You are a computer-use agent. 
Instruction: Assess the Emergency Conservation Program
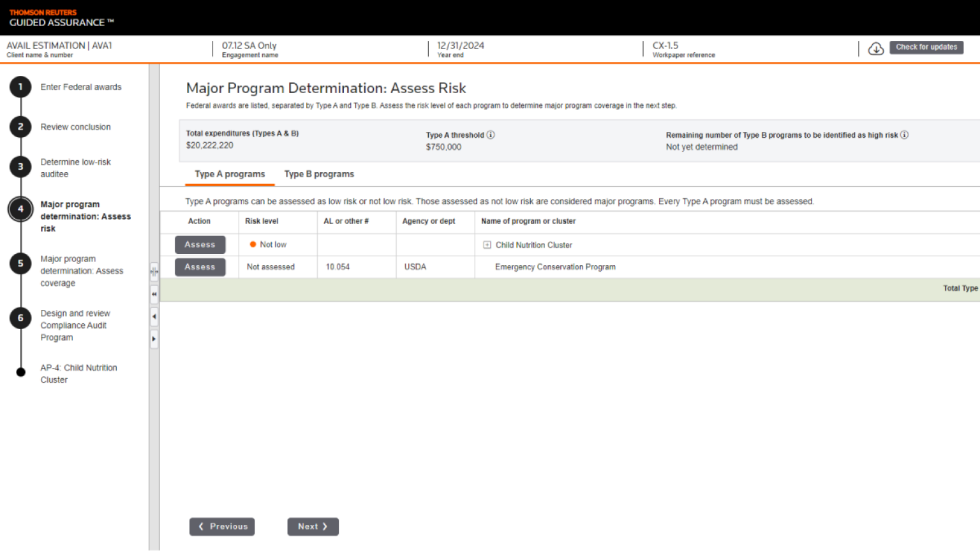[200, 267]
